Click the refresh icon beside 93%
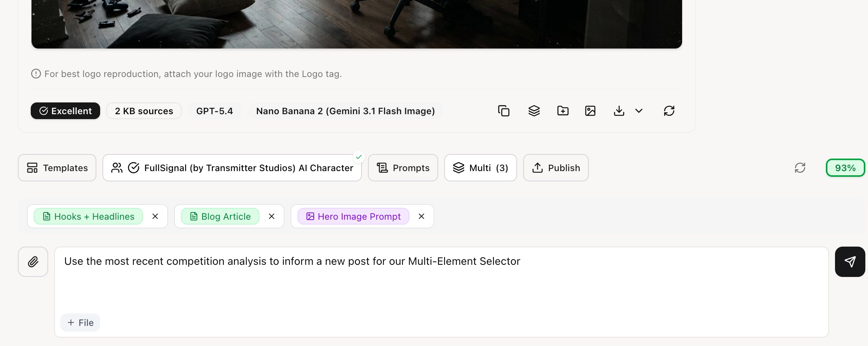 (x=800, y=168)
